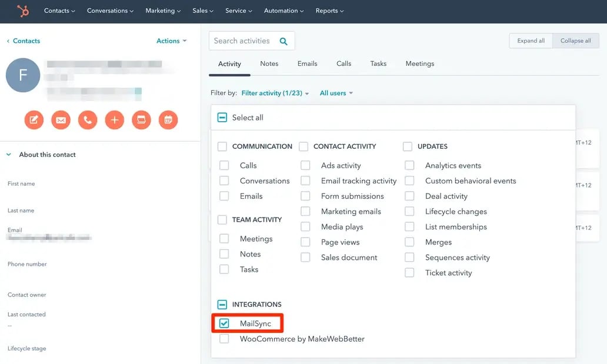Switch to the Notes tab
This screenshot has width=607, height=364.
tap(269, 64)
